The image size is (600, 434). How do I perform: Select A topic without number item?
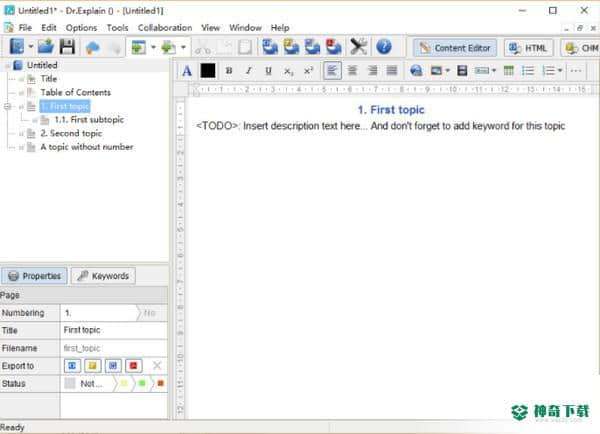86,147
